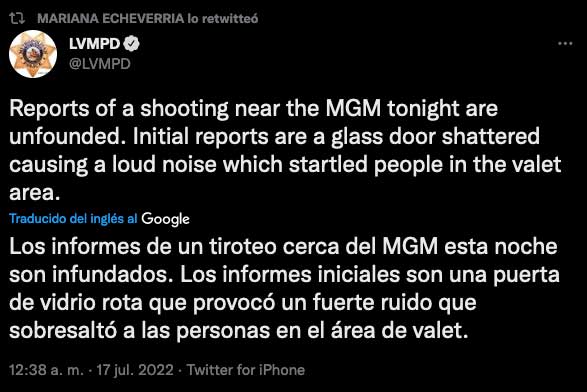Viewport: 587px width, 392px height.
Task: Click the Google logo next to translation label
Action: coord(165,219)
